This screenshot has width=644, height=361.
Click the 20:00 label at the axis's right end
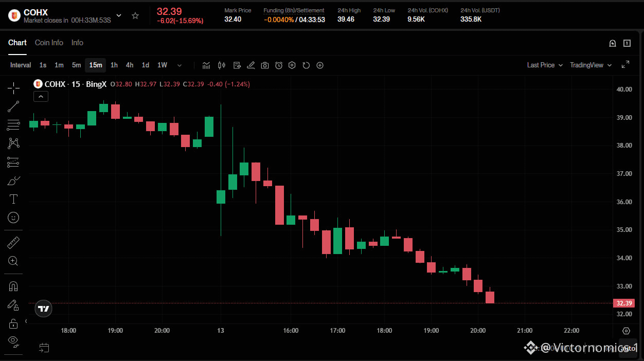pyautogui.click(x=478, y=331)
